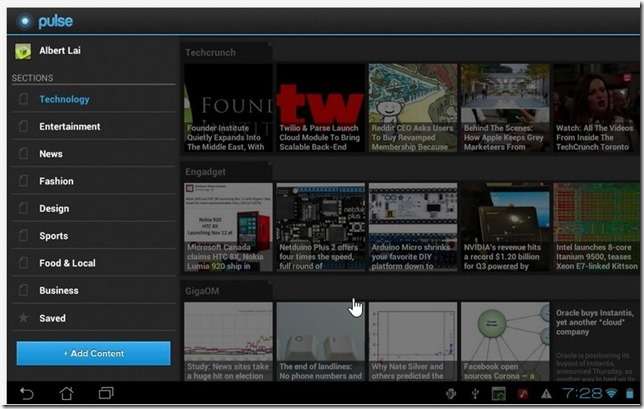Click the page icon beside Technology
Image resolution: width=644 pixels, height=409 pixels.
pos(24,99)
